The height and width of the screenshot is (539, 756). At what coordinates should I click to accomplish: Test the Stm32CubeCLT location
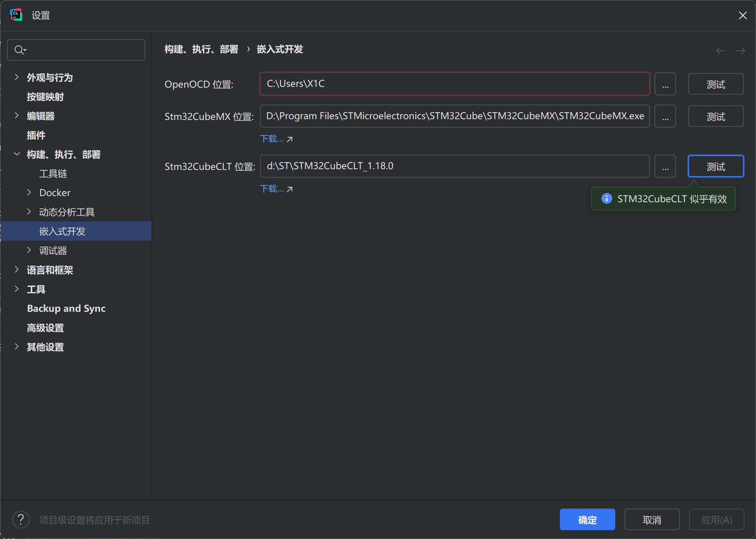[x=716, y=166]
